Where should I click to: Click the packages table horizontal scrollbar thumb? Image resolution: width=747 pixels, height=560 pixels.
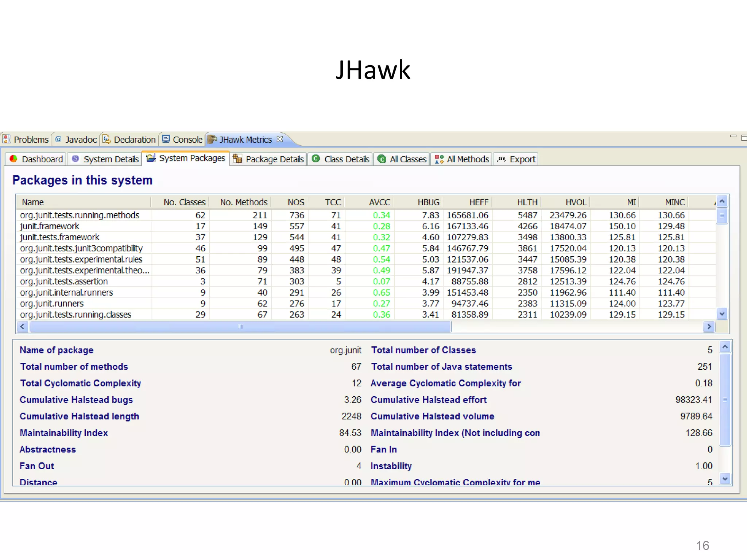point(240,327)
